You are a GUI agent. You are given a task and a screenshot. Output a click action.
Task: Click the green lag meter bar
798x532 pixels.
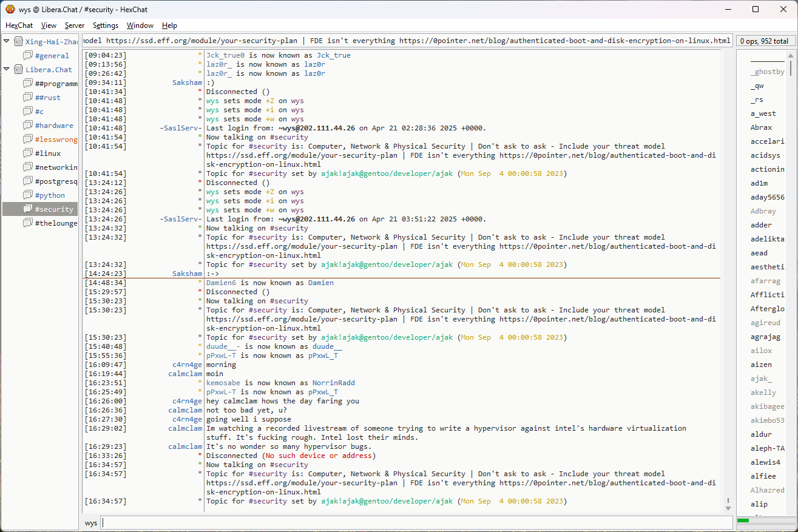pos(743,520)
